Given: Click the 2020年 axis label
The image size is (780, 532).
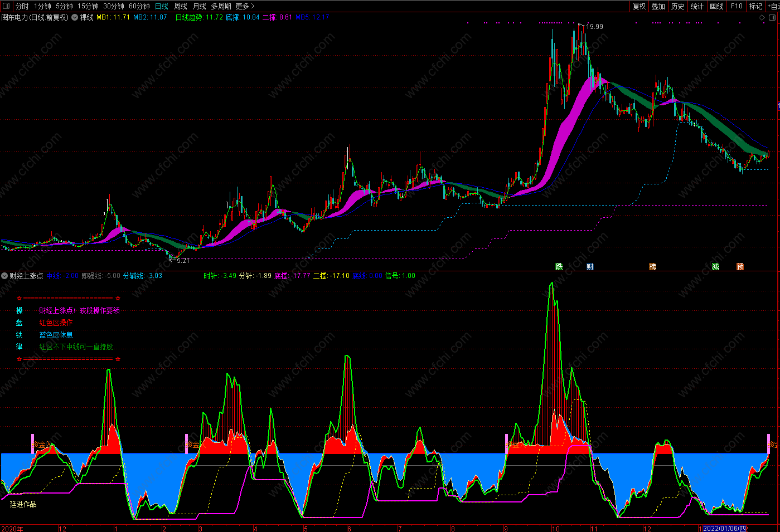Looking at the screenshot, I should (x=12, y=529).
